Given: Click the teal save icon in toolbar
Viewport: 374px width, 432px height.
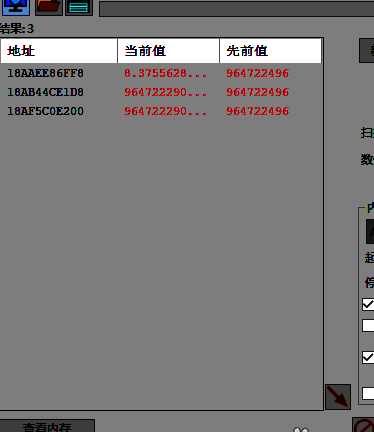Looking at the screenshot, I should coord(79,7).
